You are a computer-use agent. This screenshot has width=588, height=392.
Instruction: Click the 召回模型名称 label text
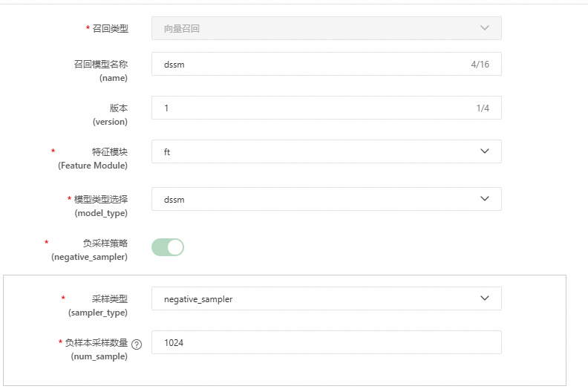[x=101, y=64]
